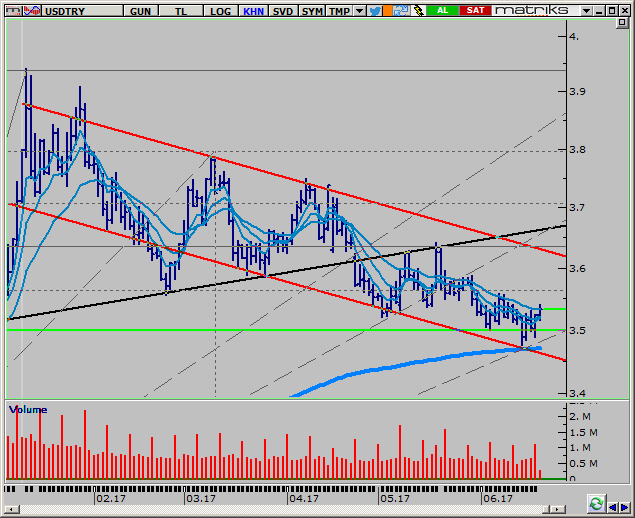Toggle the LOG scale button

coord(220,10)
